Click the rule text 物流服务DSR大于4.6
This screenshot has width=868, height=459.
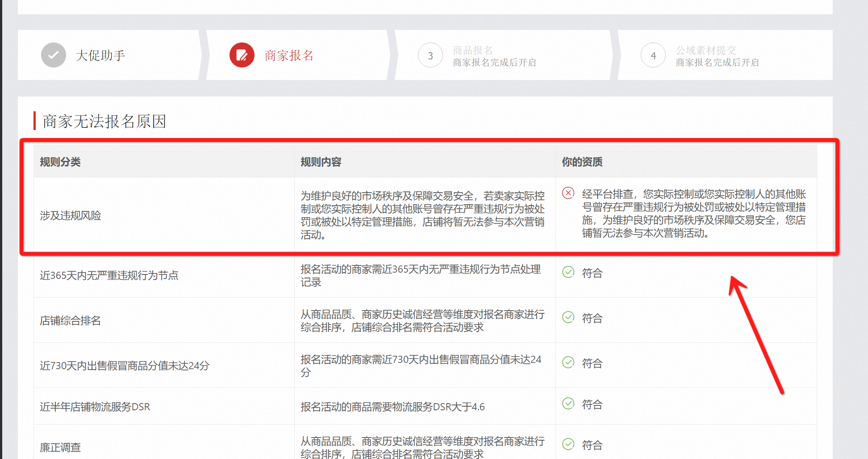393,407
